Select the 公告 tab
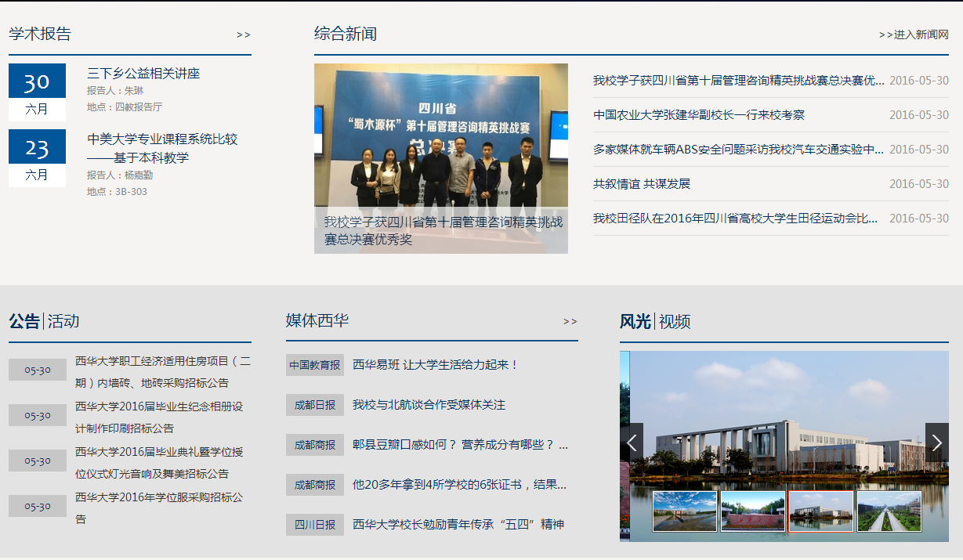The image size is (963, 560). click(24, 321)
